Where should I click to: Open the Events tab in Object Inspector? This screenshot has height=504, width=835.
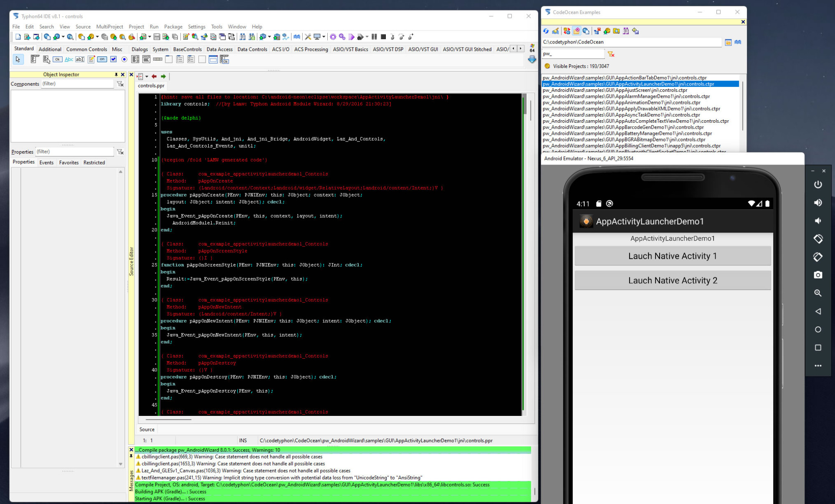[46, 162]
